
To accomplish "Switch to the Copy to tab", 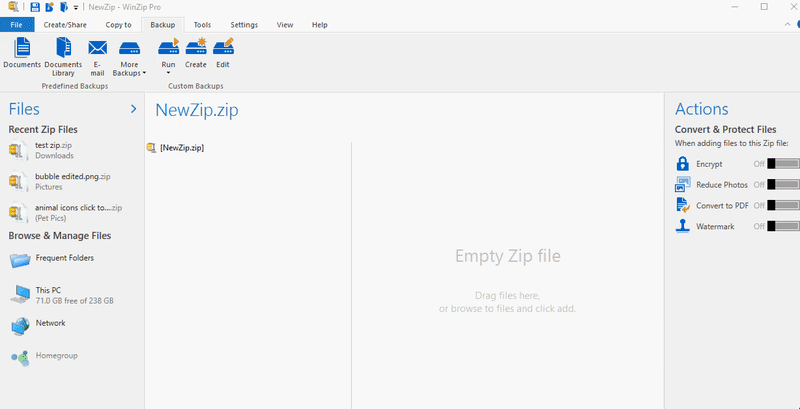I will 118,24.
